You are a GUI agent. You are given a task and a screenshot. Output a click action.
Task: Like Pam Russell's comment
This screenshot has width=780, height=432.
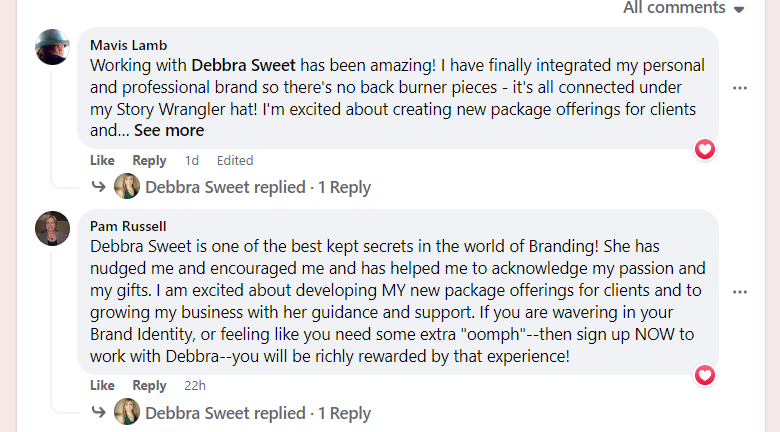click(102, 385)
